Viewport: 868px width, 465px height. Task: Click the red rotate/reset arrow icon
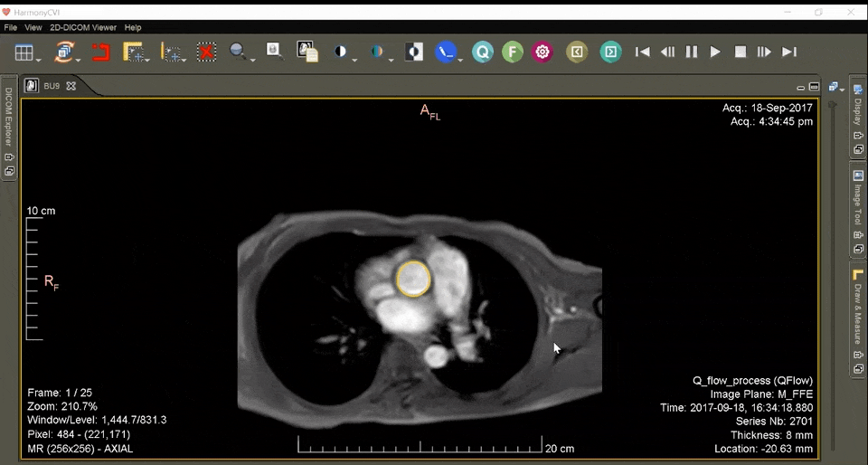coord(99,52)
